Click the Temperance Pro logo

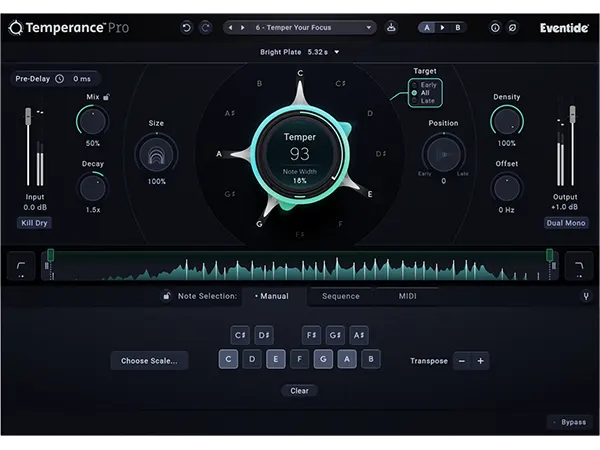[x=69, y=28]
